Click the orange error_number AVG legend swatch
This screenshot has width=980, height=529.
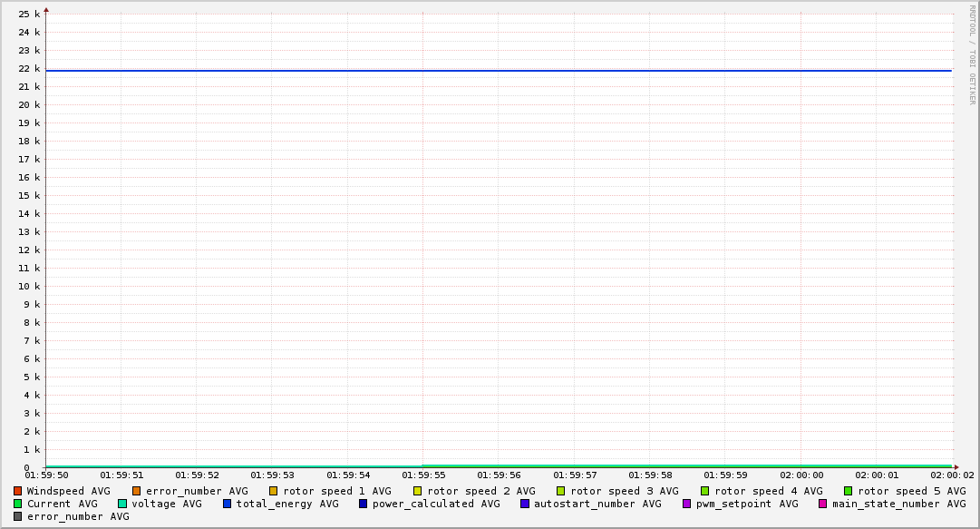click(x=137, y=491)
